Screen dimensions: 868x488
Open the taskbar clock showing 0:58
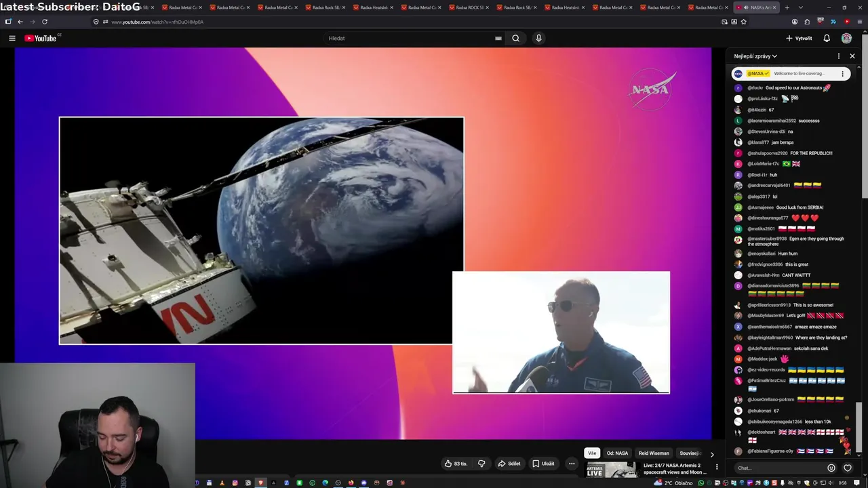tap(843, 483)
